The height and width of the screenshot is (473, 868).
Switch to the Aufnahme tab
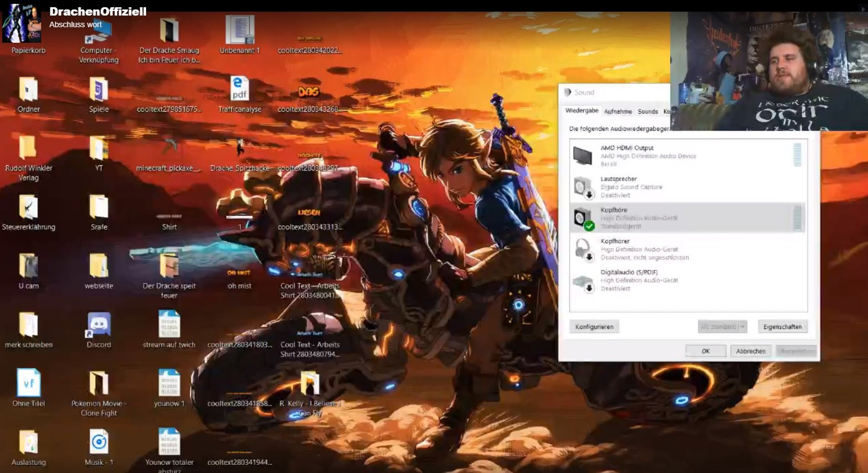point(618,112)
